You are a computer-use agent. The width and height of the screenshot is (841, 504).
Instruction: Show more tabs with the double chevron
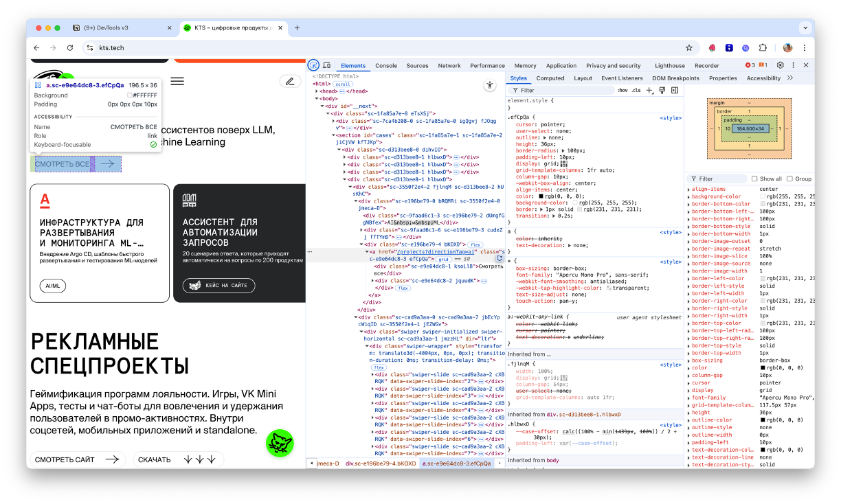790,78
